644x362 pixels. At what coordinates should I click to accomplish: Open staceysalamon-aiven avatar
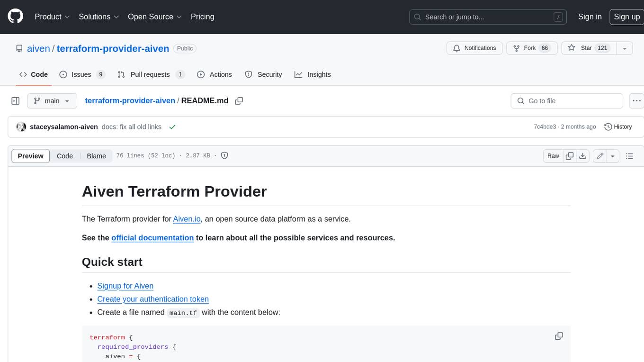(x=21, y=127)
